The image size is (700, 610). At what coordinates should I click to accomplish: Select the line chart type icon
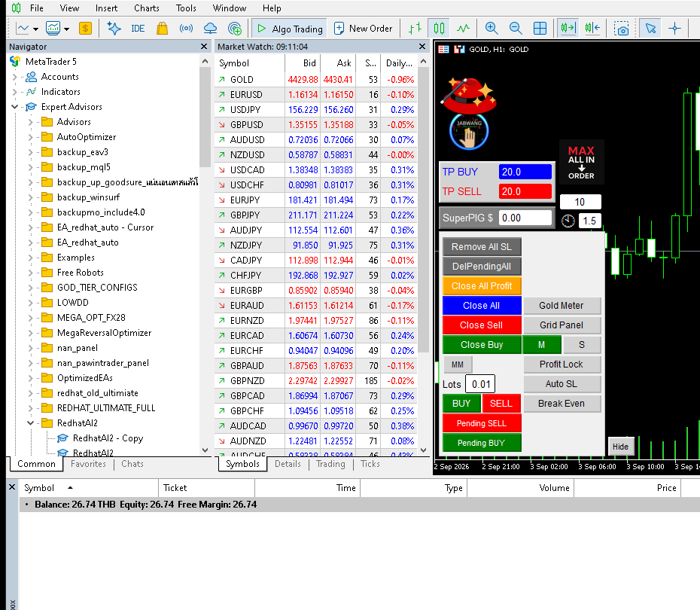click(464, 29)
